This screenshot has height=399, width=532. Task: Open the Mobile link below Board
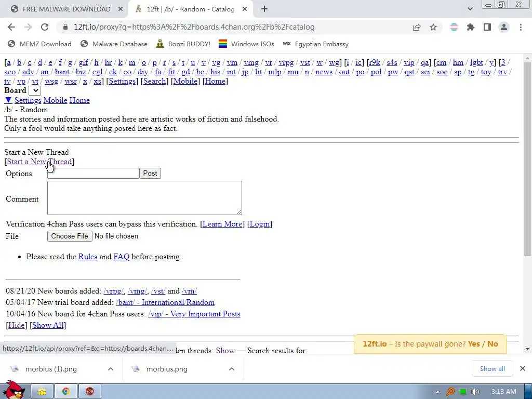(55, 100)
